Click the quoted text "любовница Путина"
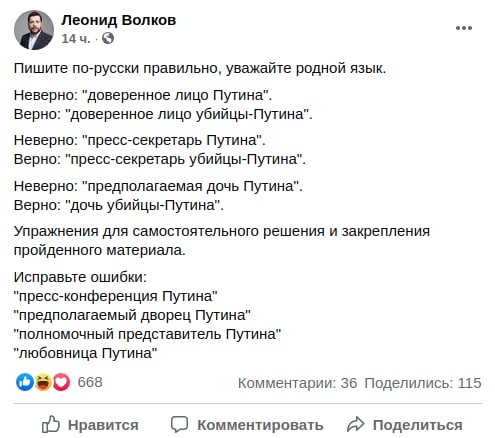The height and width of the screenshot is (438, 495). (85, 353)
